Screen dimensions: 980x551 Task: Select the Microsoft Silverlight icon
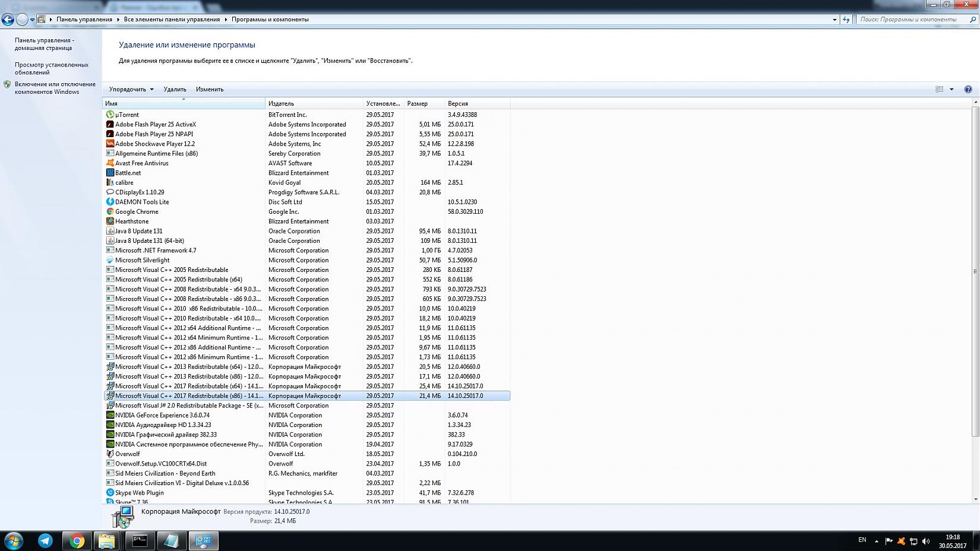[110, 260]
